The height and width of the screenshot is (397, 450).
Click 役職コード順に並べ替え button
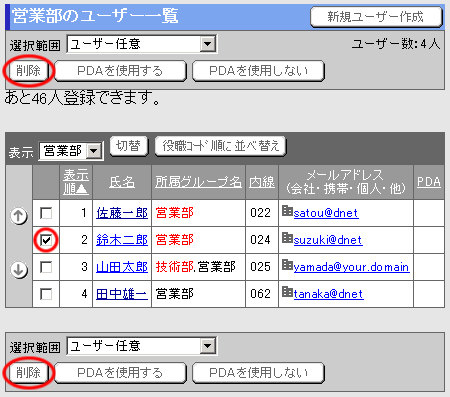tap(220, 146)
